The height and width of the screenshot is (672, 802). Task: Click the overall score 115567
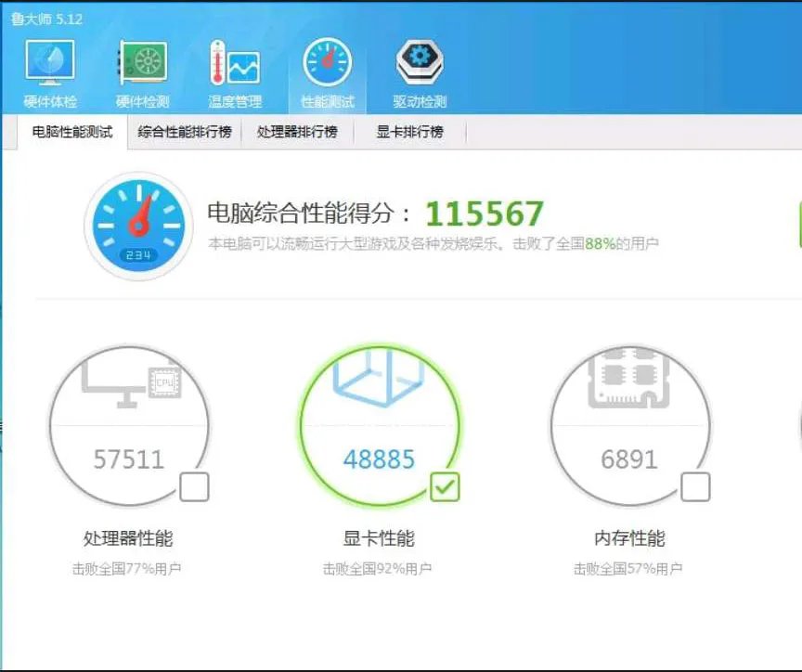click(484, 213)
